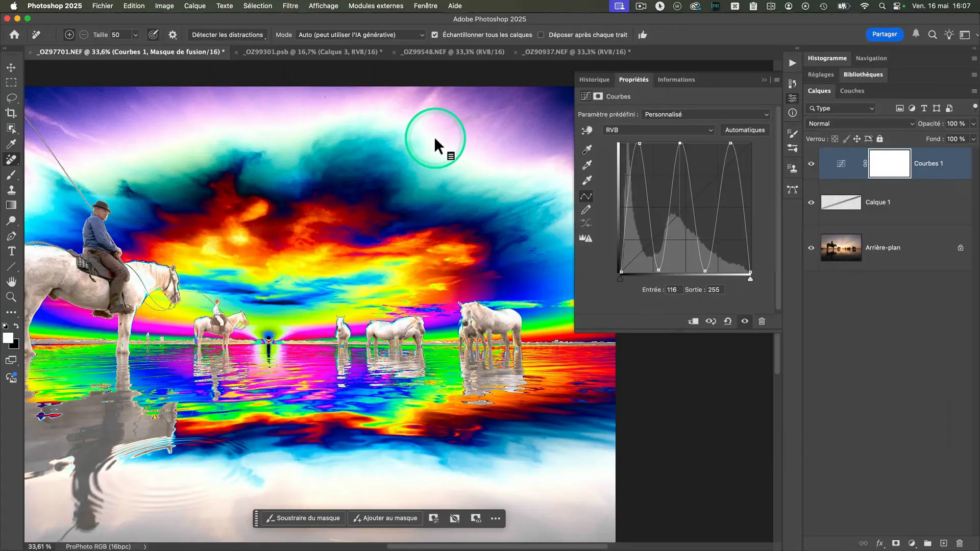The height and width of the screenshot is (551, 980).
Task: Open the Filtre menu
Action: pos(290,6)
